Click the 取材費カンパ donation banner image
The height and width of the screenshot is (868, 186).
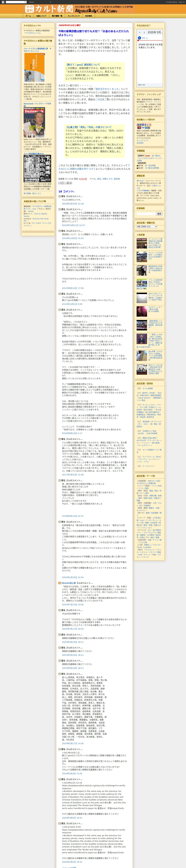(x=144, y=125)
